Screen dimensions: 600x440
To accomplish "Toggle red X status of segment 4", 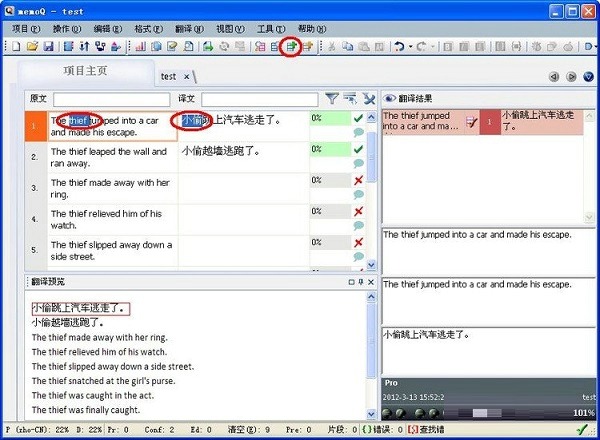I will tap(358, 211).
